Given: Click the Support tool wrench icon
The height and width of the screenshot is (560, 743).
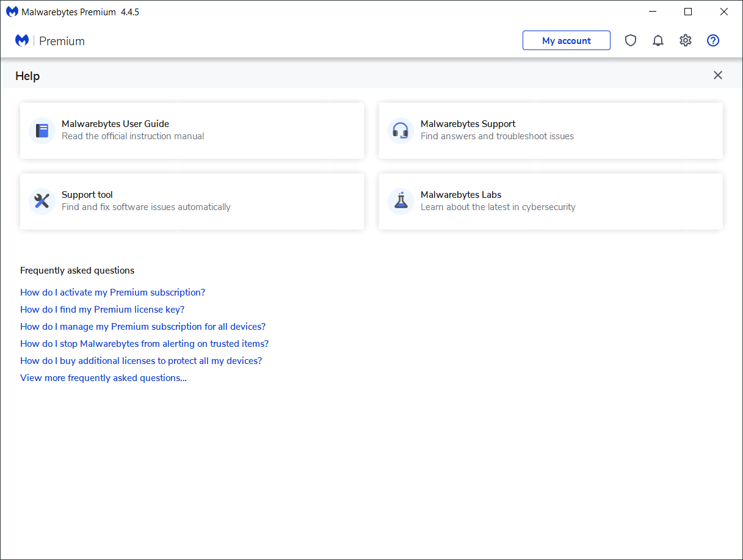Looking at the screenshot, I should coord(42,201).
